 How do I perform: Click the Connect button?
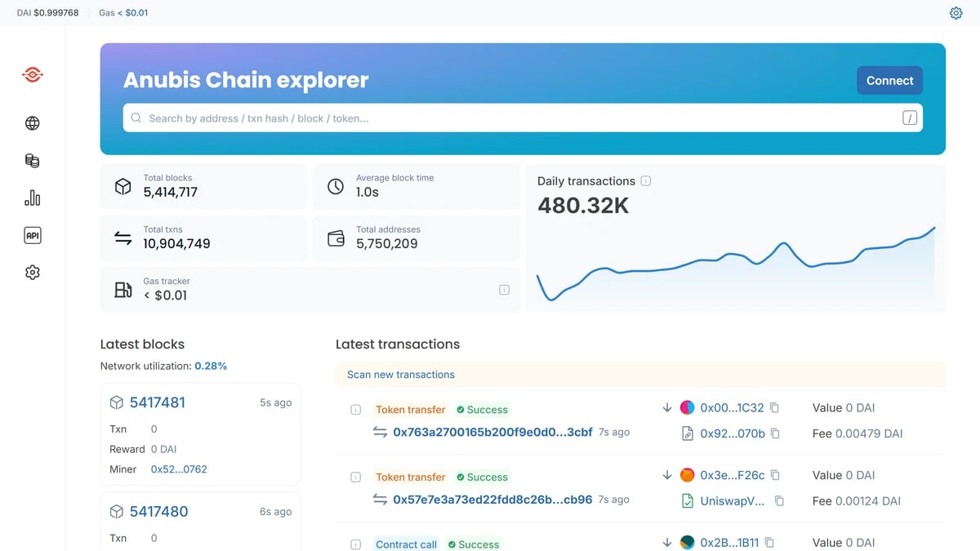[889, 81]
